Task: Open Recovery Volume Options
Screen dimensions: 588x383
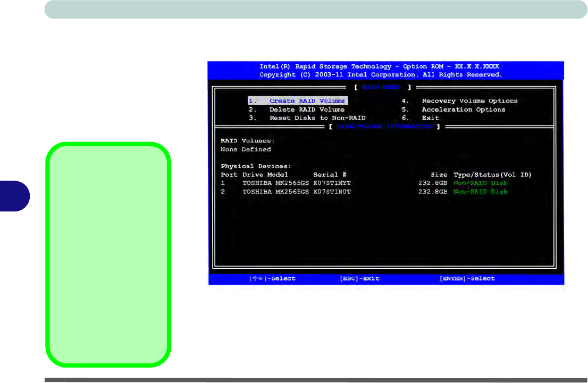Action: pos(459,101)
